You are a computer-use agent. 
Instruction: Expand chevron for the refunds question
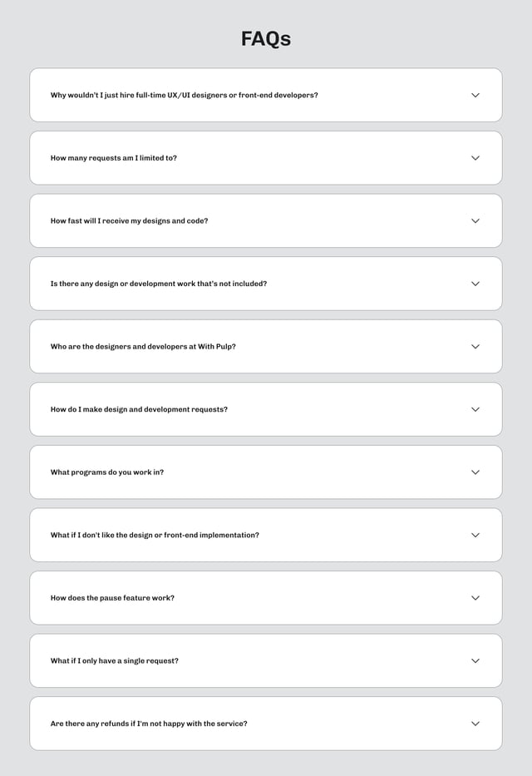[x=475, y=724]
